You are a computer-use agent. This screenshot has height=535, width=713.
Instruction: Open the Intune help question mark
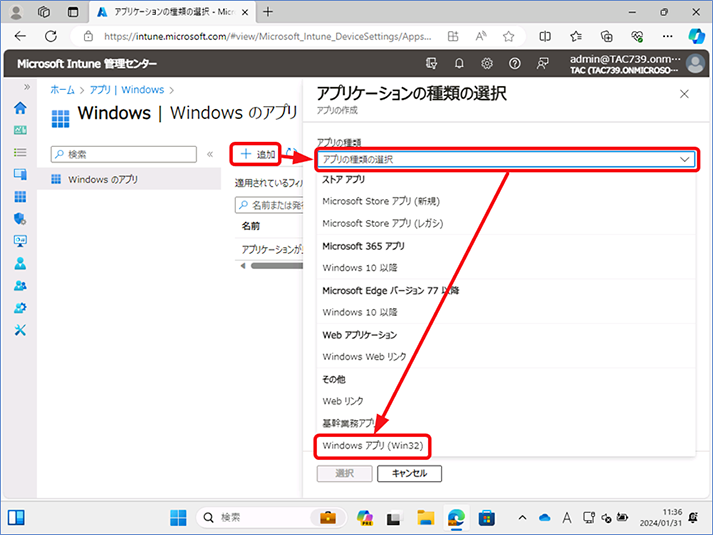[x=515, y=64]
